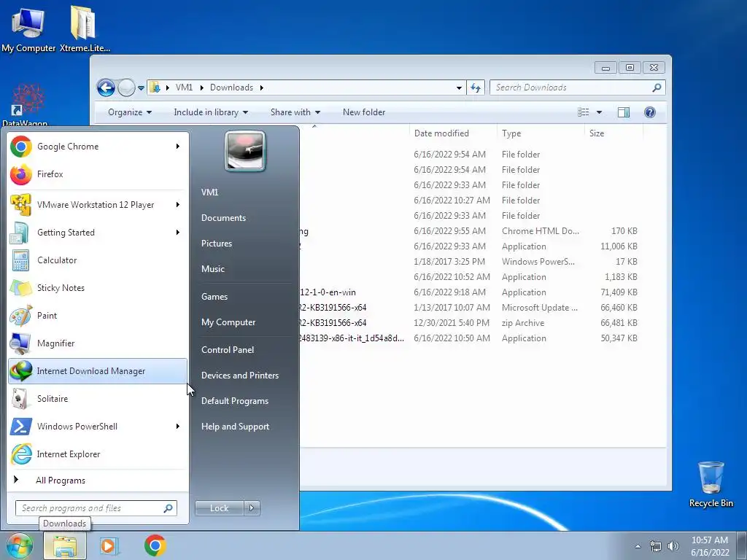The width and height of the screenshot is (747, 560).
Task: Open VM1 user folder link
Action: click(x=209, y=192)
